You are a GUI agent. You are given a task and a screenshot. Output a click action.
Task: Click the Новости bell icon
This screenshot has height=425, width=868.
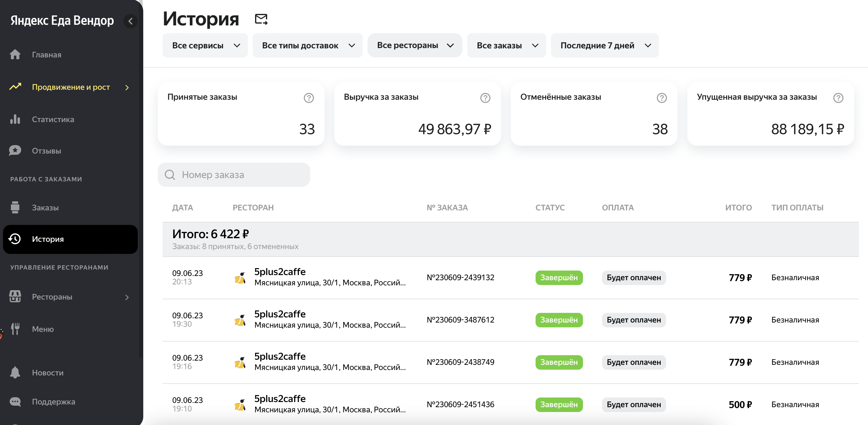coord(15,372)
